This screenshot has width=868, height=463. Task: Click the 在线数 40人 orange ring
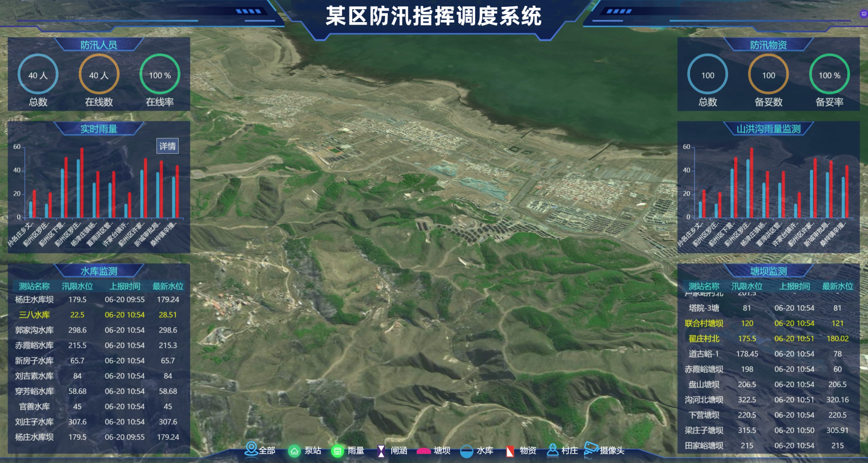tap(99, 74)
